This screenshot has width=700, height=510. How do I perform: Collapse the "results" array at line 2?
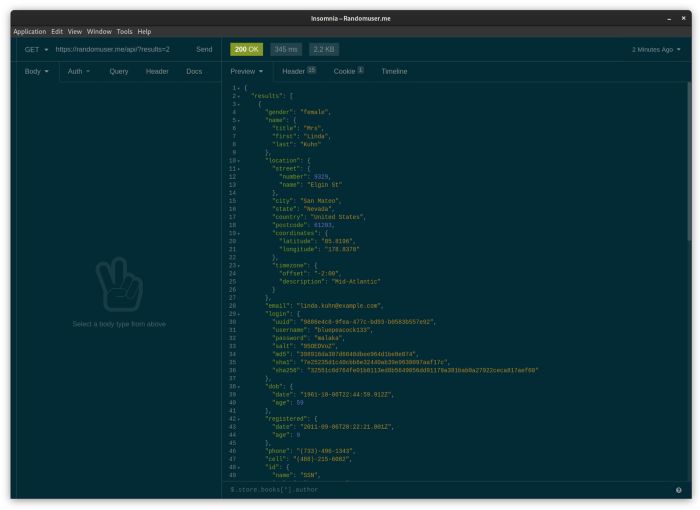[x=239, y=96]
